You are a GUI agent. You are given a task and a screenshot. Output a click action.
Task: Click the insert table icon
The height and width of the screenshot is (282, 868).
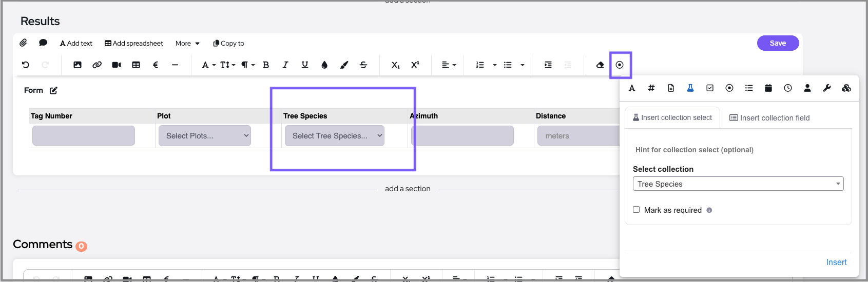click(x=136, y=65)
